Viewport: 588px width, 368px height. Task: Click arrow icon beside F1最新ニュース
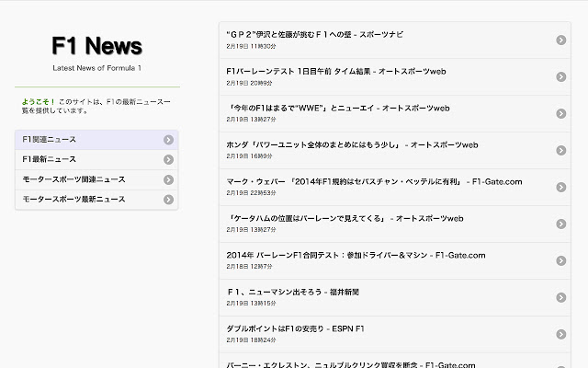click(168, 159)
